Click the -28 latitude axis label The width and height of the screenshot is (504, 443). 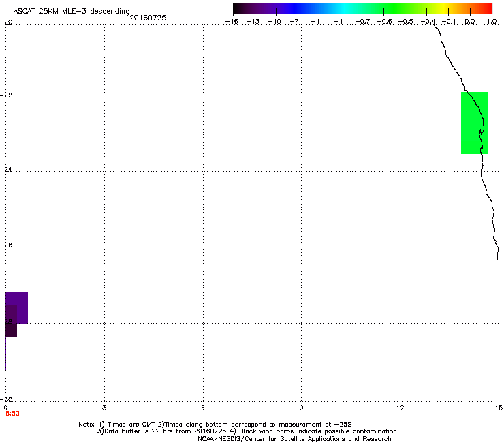point(6,322)
